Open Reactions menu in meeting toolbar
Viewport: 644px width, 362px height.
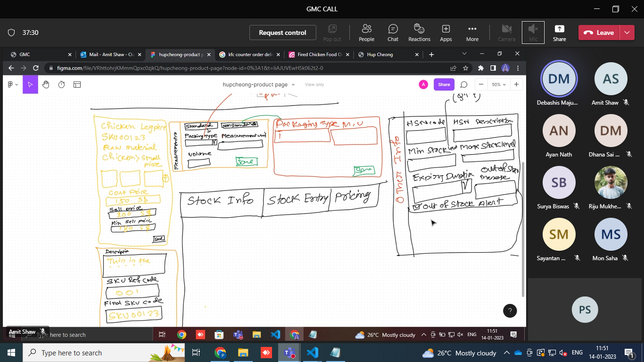click(x=419, y=33)
